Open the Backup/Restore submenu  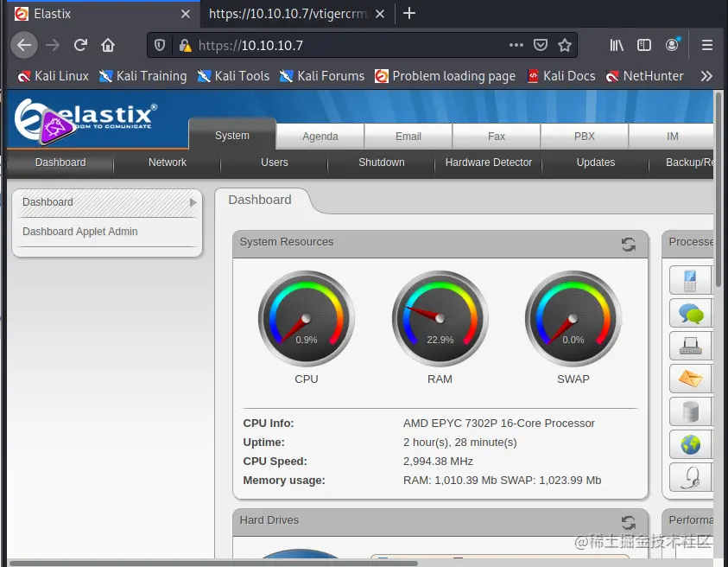(681, 162)
